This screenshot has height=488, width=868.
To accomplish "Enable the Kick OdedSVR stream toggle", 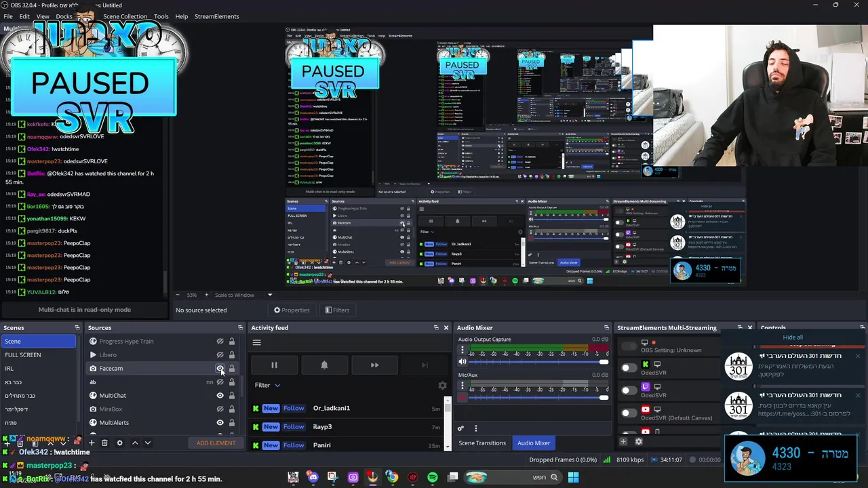I will point(629,368).
